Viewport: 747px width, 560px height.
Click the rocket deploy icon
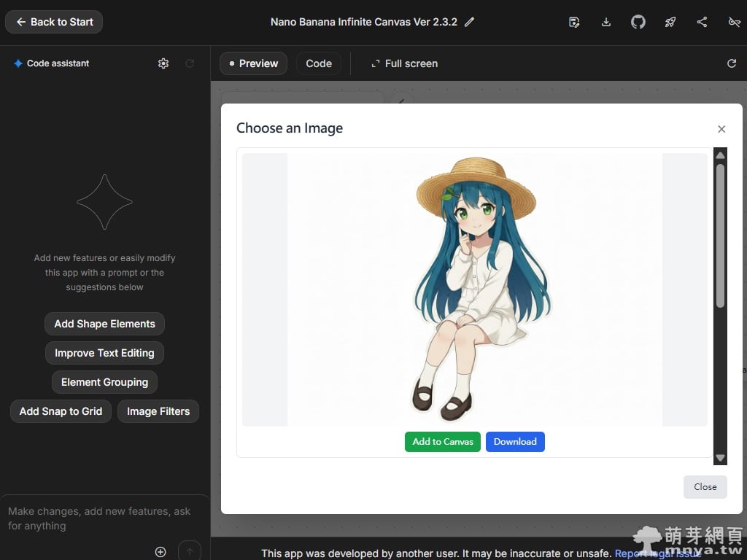[670, 22]
